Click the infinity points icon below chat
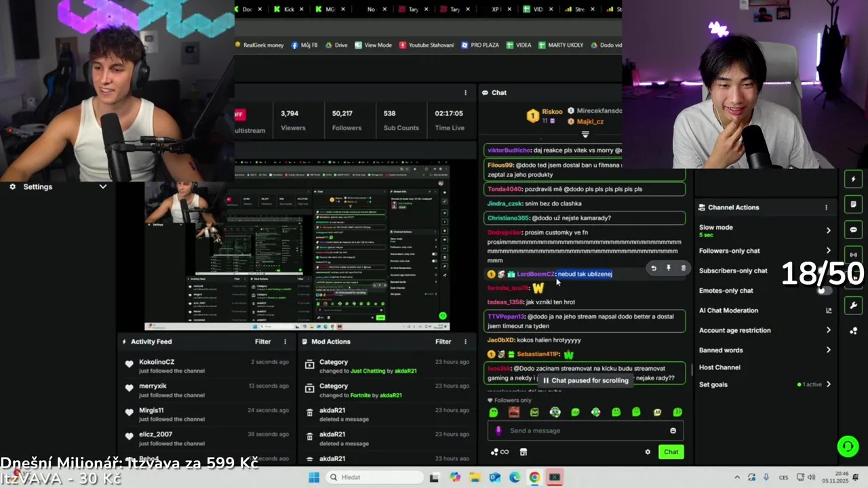 coord(500,452)
